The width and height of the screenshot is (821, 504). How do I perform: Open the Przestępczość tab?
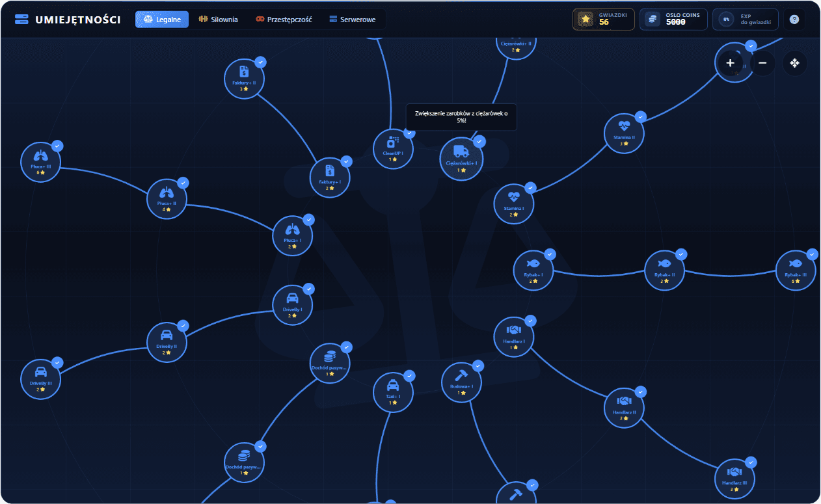pos(284,20)
